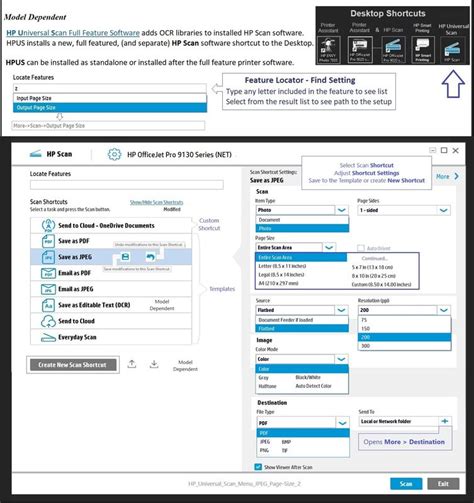Click the upper Locate Features field containing "z"
Viewport: 474px width, 503px height.
click(x=110, y=88)
